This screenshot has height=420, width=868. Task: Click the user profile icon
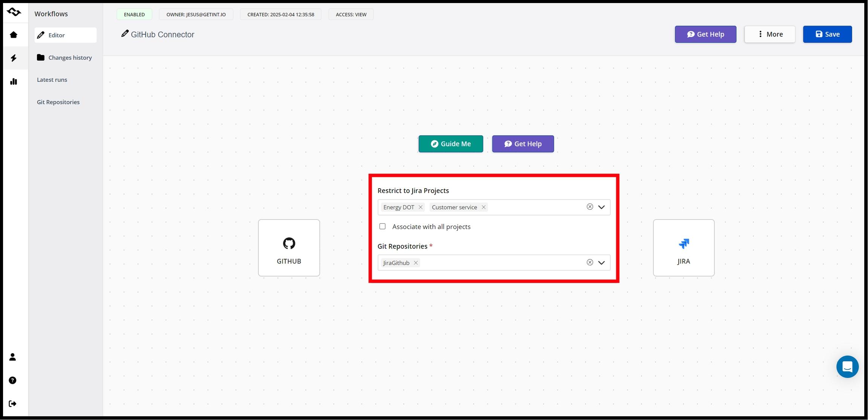[x=12, y=357]
